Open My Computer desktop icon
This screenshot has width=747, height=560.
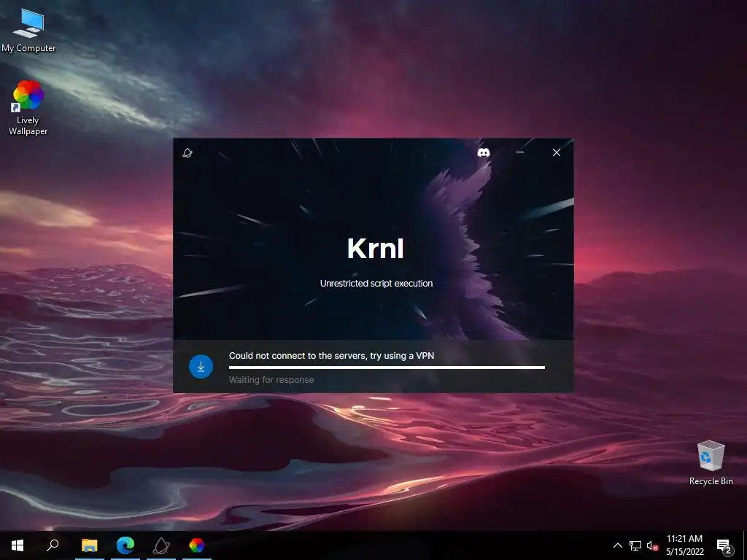[28, 30]
